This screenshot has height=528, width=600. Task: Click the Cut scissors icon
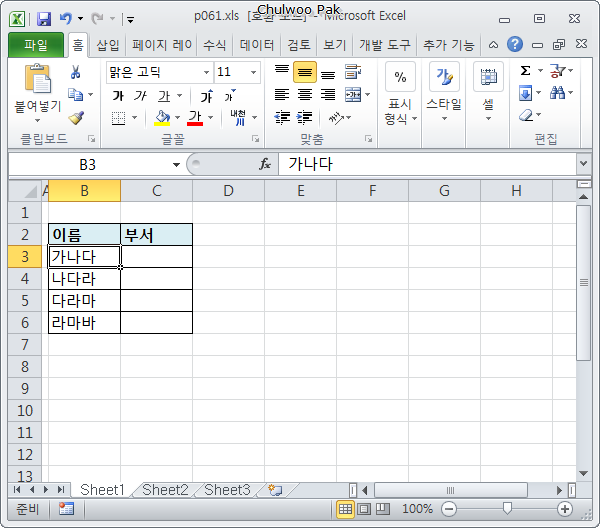(x=75, y=72)
